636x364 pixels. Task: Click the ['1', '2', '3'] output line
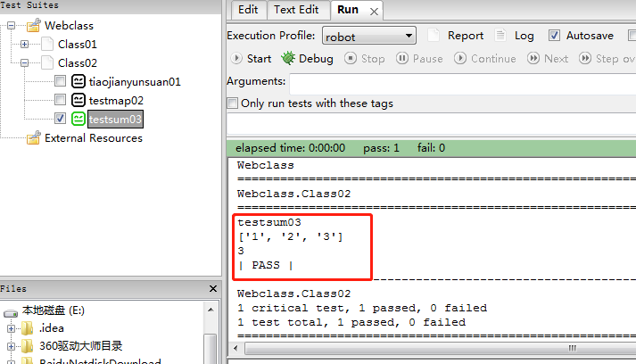(x=291, y=236)
